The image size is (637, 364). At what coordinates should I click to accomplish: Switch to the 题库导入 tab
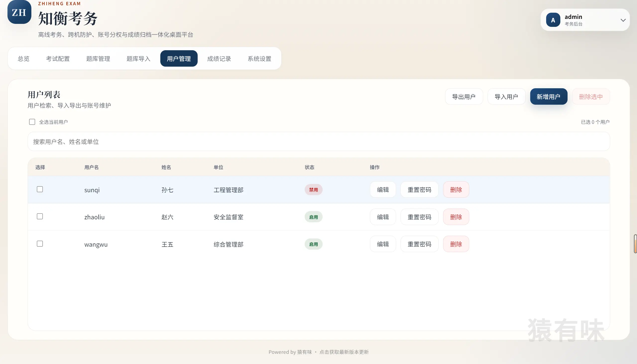(x=138, y=58)
